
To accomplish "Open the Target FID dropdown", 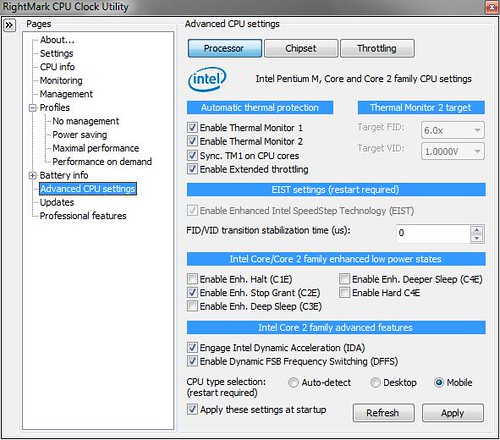I will tap(453, 130).
